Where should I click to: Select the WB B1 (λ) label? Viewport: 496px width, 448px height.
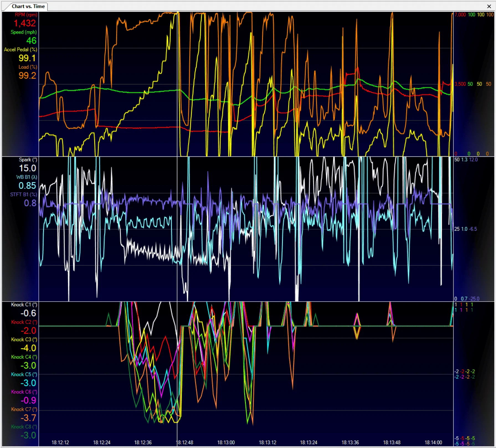point(27,177)
